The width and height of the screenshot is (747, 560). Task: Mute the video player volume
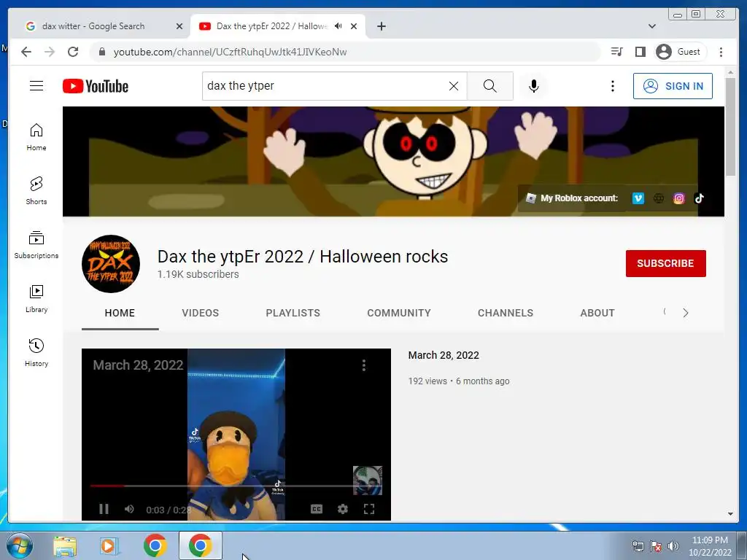coord(129,509)
